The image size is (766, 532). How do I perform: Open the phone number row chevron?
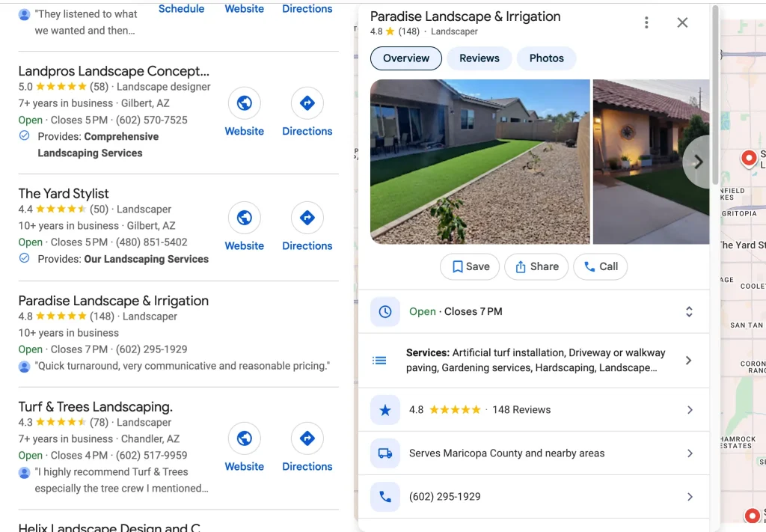tap(690, 497)
